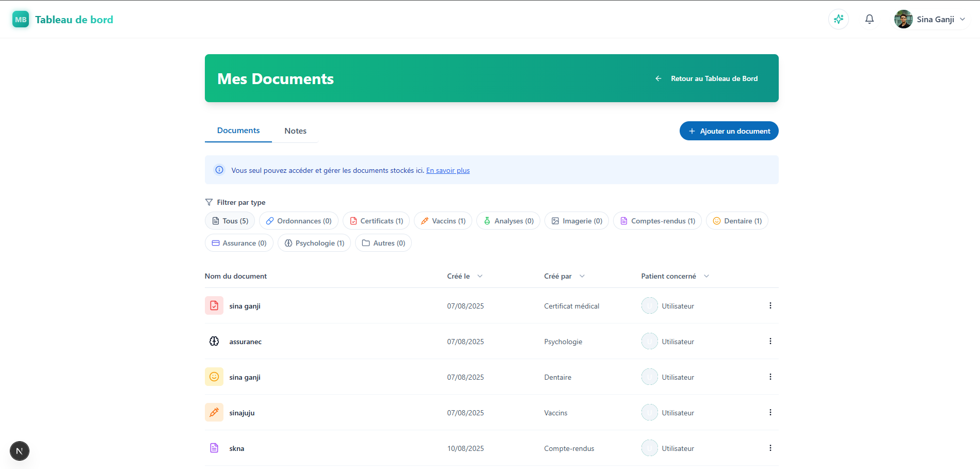980x469 pixels.
Task: Open the Next.js dev tools N badge
Action: click(20, 451)
